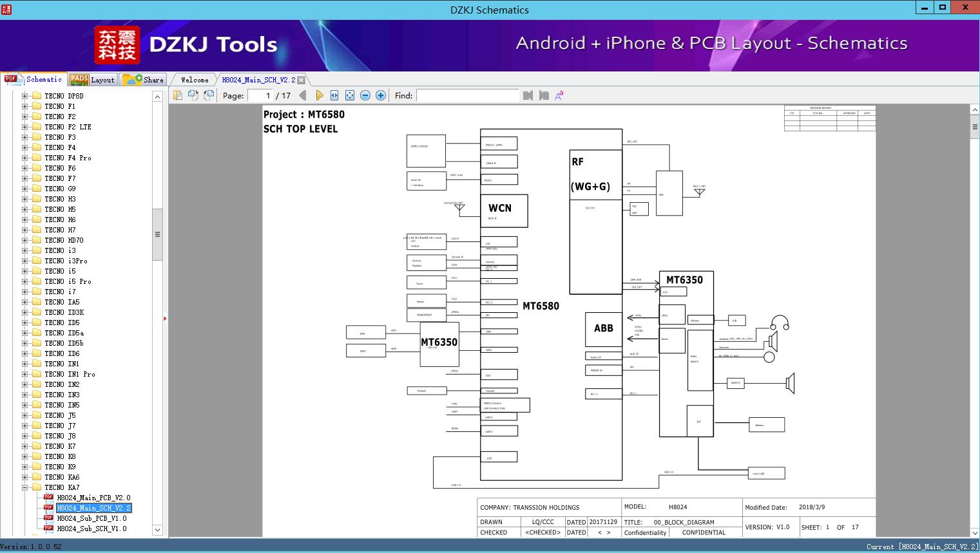
Task: Zoom in with the plus icon
Action: [x=381, y=95]
